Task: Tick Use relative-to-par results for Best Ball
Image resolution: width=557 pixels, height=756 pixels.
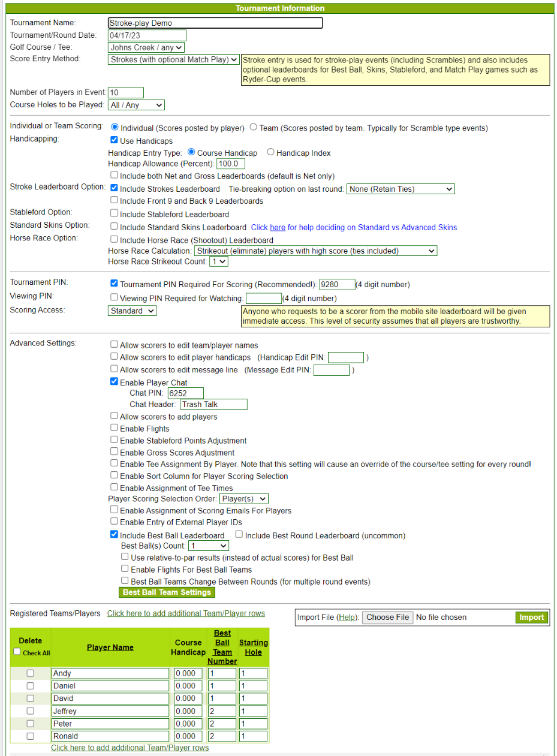Action: tap(125, 557)
